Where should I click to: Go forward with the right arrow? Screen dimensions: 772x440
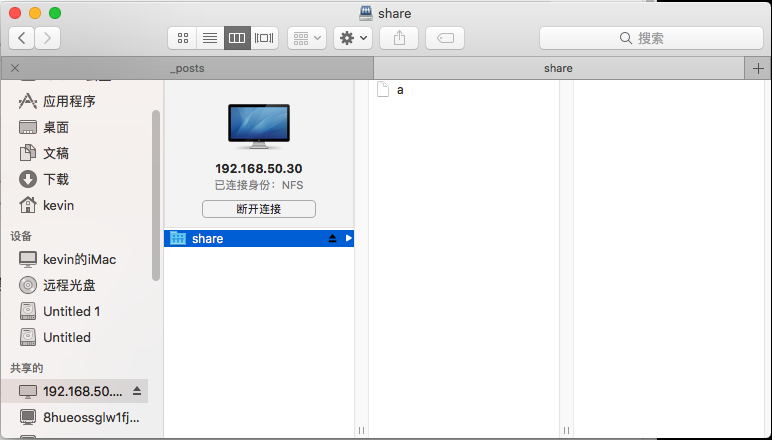(47, 38)
